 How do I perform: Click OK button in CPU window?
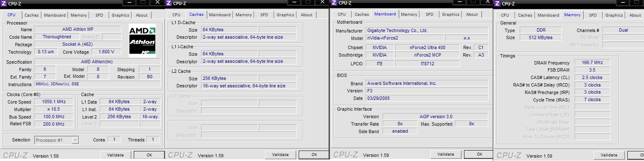pyautogui.click(x=149, y=155)
